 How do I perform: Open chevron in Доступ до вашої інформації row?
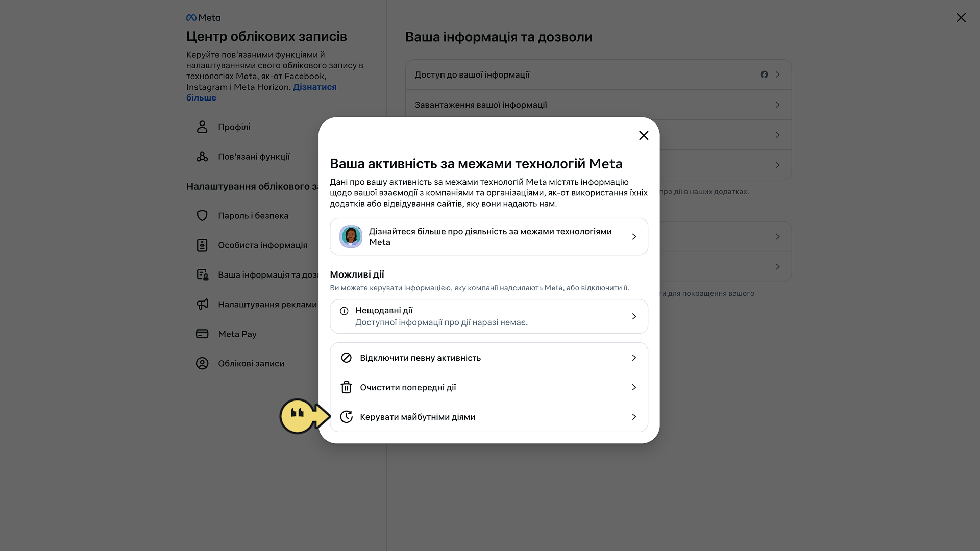[777, 74]
